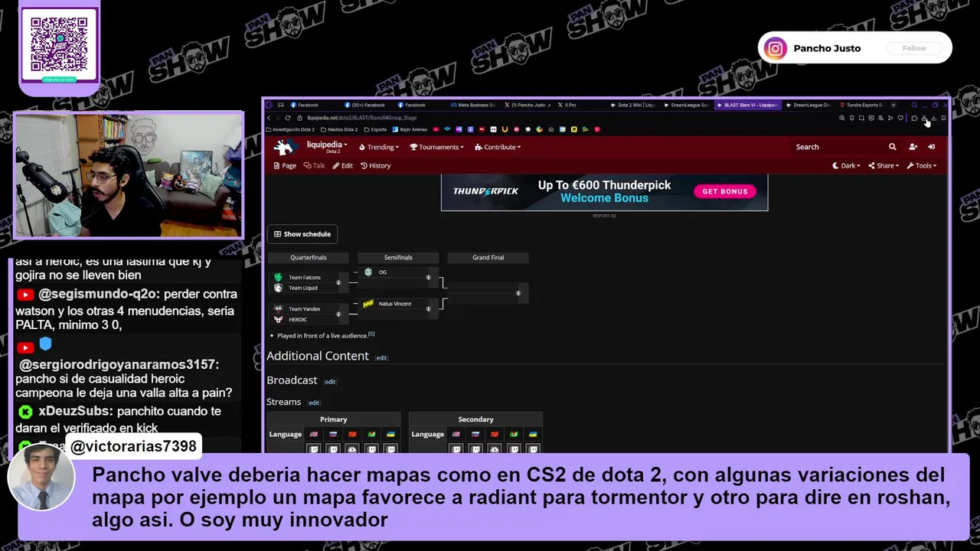Open the Contribute dropdown menu
Screen dimensions: 980x551
(498, 147)
